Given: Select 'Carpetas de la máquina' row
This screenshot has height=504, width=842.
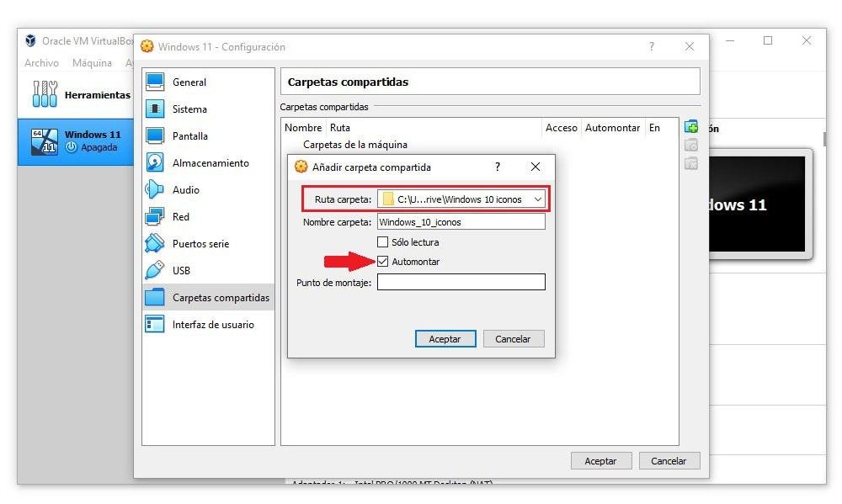Looking at the screenshot, I should [355, 145].
